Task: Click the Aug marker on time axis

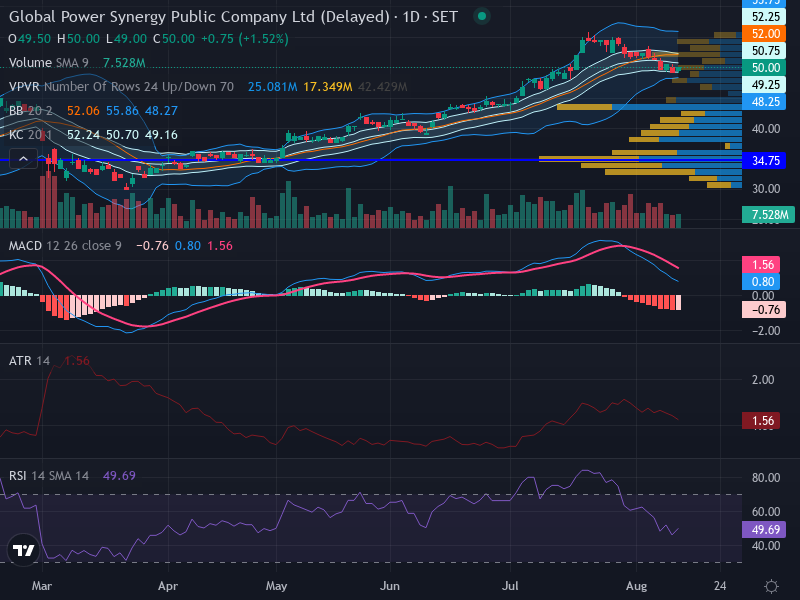Action: point(636,586)
